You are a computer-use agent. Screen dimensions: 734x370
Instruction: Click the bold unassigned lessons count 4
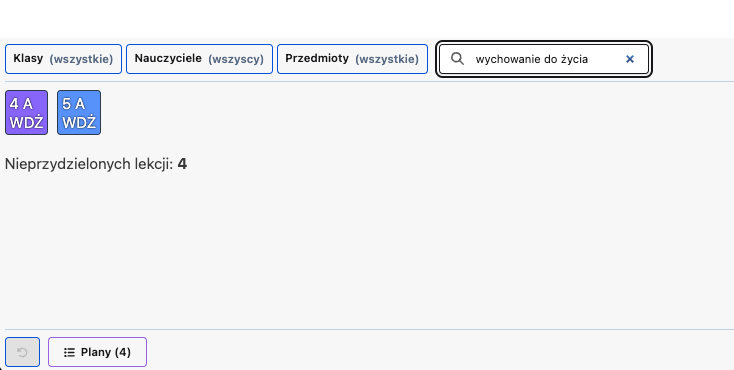(182, 164)
